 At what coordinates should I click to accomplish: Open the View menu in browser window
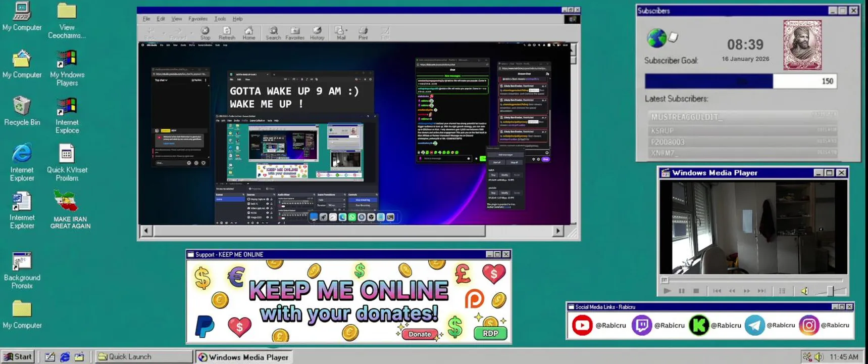(x=176, y=19)
